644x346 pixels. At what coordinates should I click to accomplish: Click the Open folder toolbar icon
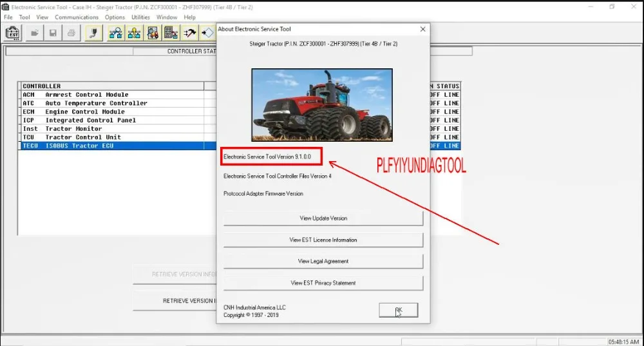35,33
